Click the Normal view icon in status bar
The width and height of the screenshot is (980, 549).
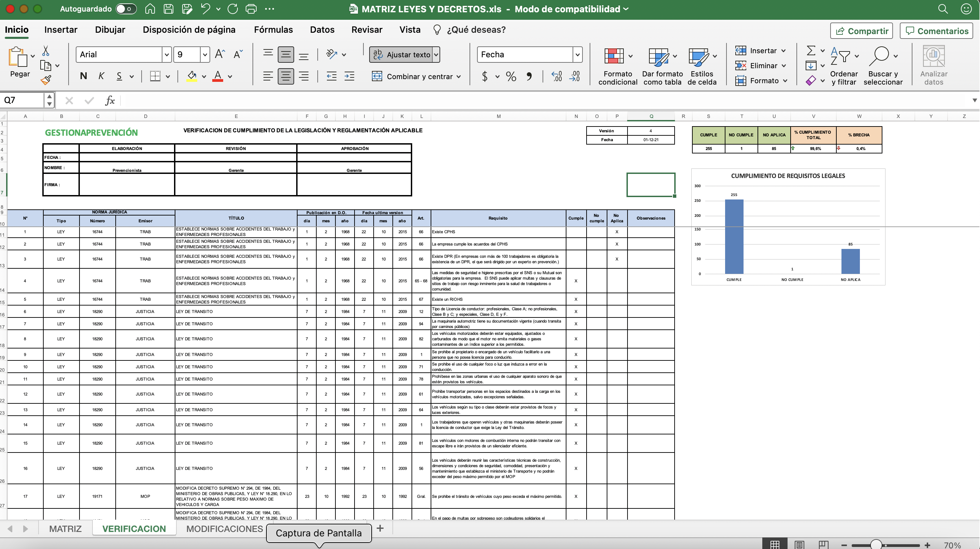click(775, 545)
